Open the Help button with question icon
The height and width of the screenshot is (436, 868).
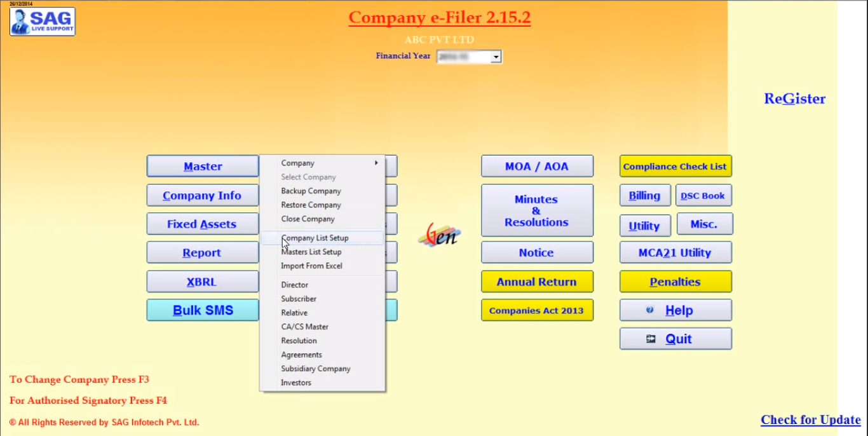tap(675, 310)
